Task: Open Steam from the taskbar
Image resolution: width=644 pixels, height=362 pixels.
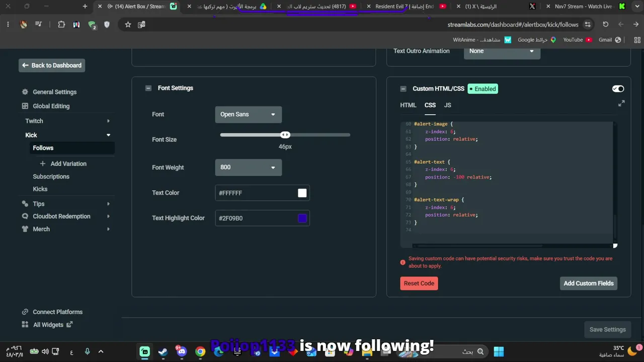Action: point(163,351)
